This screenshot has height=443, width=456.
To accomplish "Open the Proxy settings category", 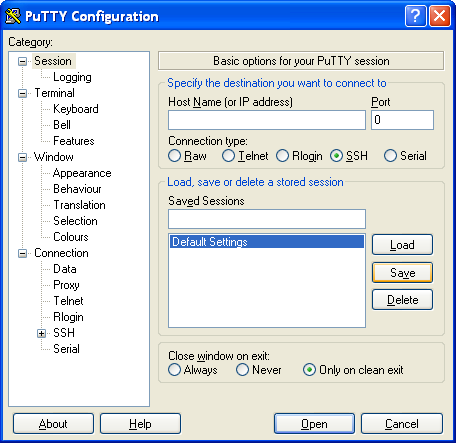I will pos(66,285).
